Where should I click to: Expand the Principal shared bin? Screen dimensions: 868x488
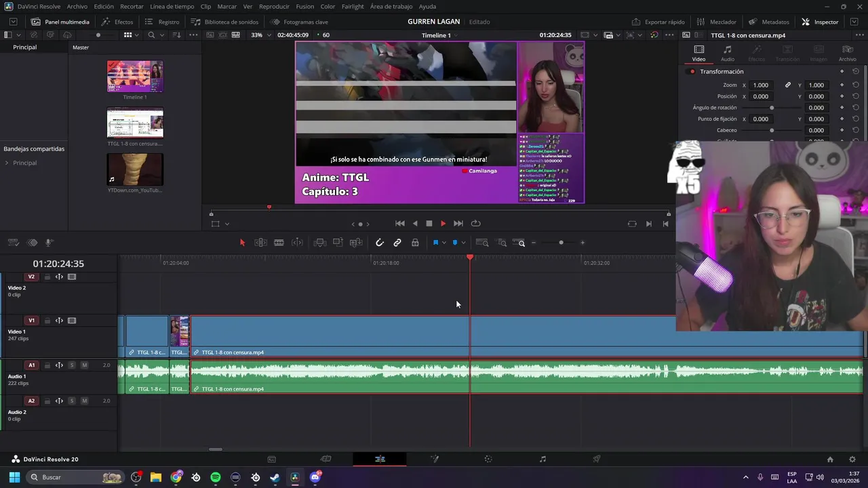pos(7,163)
